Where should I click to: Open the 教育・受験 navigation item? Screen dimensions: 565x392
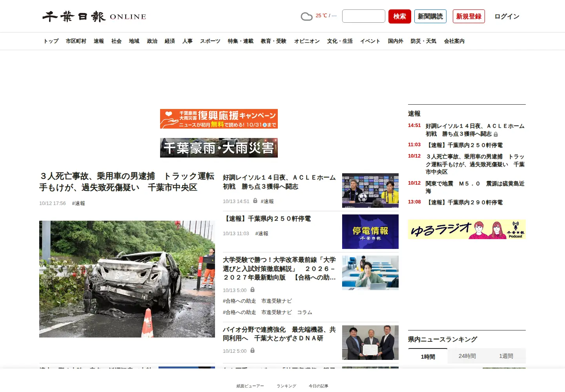point(273,41)
